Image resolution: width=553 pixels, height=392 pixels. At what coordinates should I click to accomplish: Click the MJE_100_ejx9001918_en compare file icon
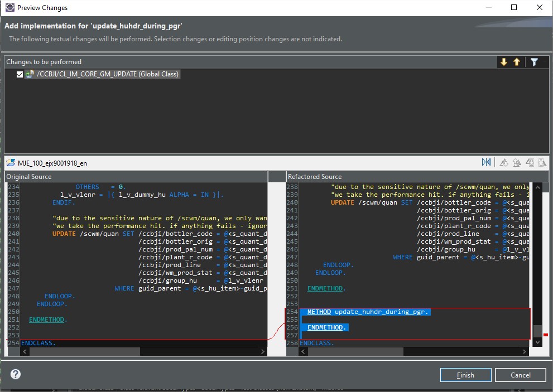(x=11, y=163)
